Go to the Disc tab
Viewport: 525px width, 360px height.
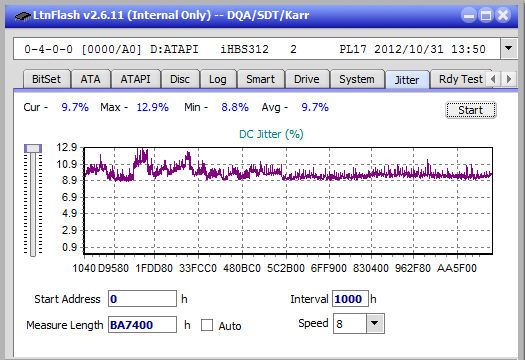(x=180, y=79)
